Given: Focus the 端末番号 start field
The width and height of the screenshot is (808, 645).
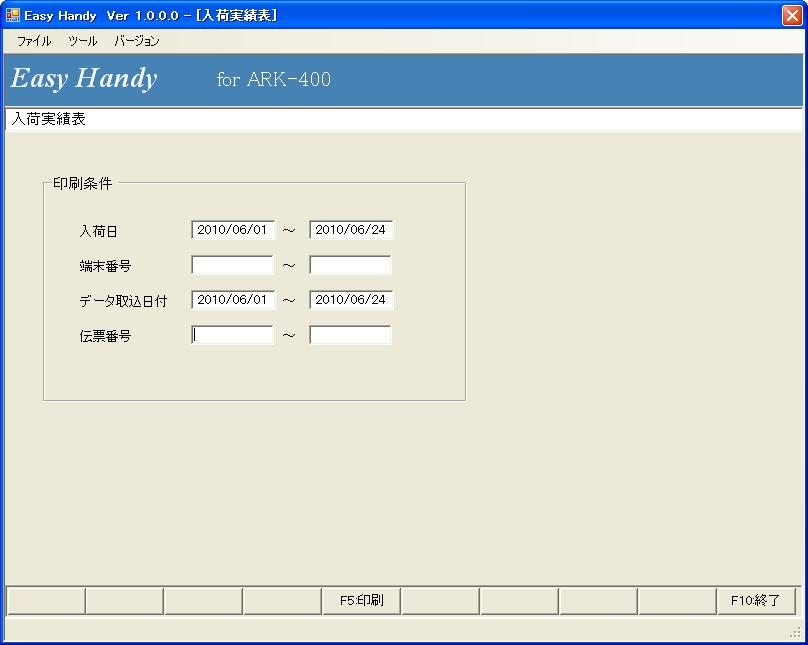Looking at the screenshot, I should pyautogui.click(x=232, y=265).
